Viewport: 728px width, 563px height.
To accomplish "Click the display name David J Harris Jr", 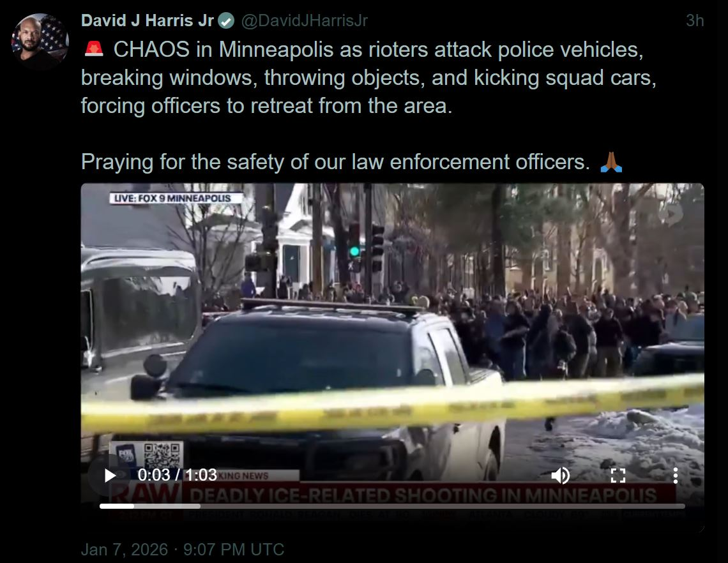I will 147,20.
